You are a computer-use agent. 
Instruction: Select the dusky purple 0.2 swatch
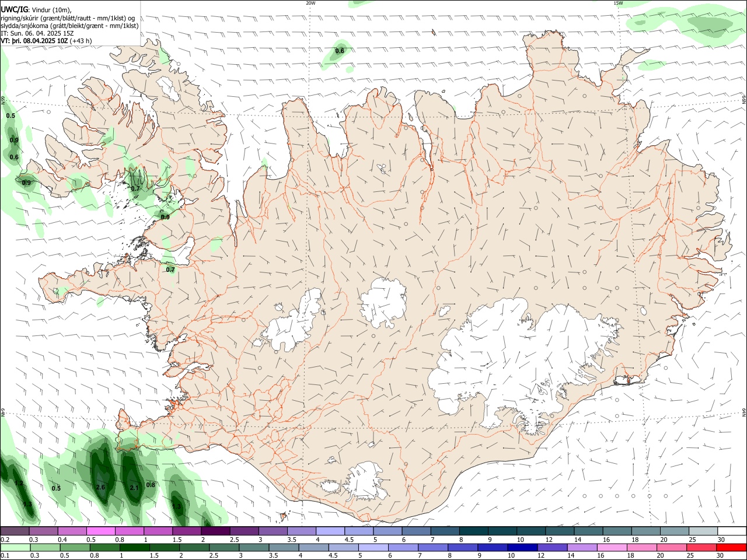point(15,531)
